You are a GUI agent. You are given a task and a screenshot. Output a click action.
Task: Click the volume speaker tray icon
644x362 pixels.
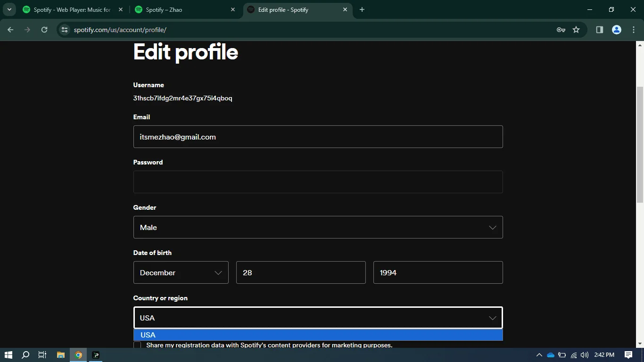coord(585,355)
